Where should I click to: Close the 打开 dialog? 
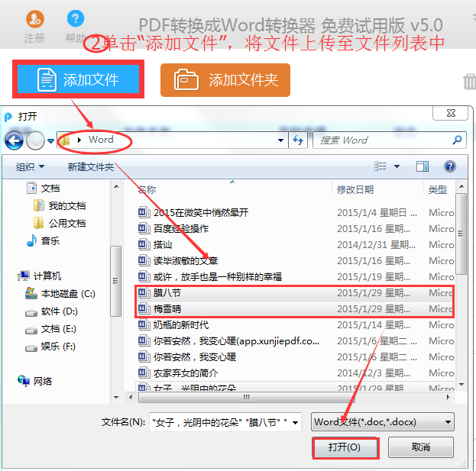point(451,113)
